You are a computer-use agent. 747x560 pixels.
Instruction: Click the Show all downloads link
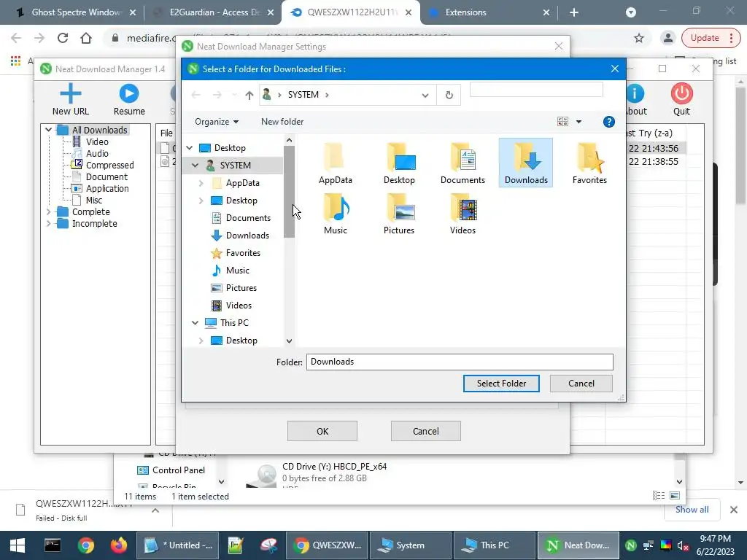pos(692,510)
